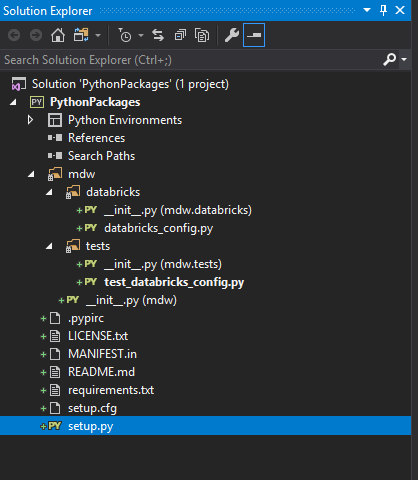Collapse the databricks folder

[49, 192]
